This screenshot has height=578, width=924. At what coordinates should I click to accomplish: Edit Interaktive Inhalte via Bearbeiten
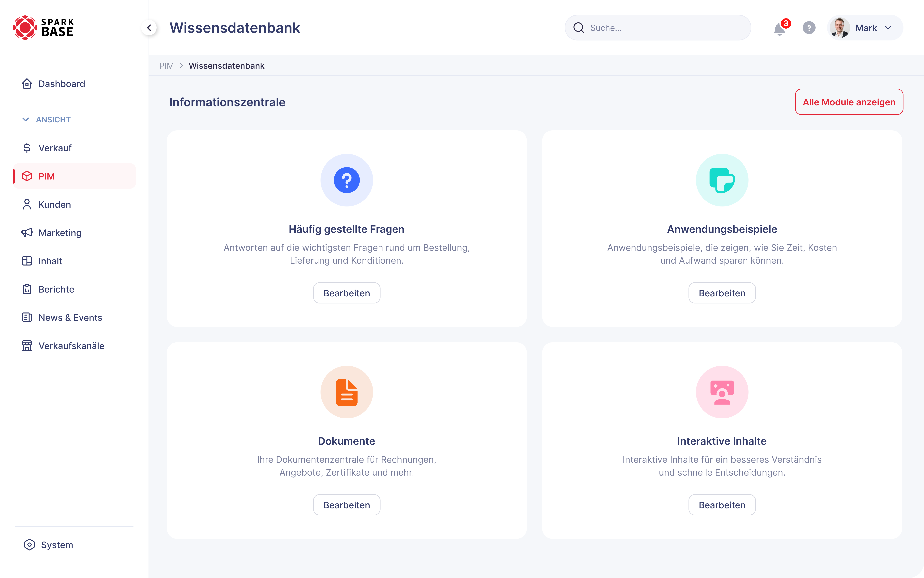722,505
